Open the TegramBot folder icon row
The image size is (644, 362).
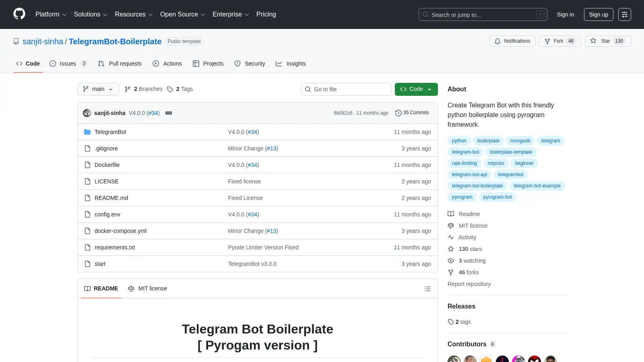point(87,132)
